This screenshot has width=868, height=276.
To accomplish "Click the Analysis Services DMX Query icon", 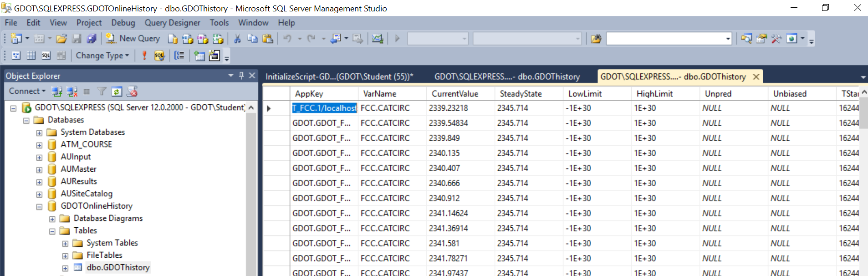I will 203,39.
